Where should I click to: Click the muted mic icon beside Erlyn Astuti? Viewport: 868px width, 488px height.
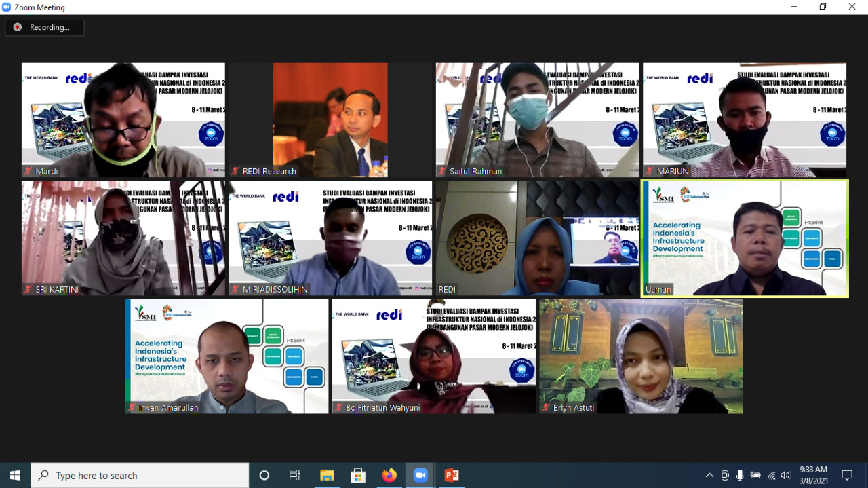pos(547,407)
